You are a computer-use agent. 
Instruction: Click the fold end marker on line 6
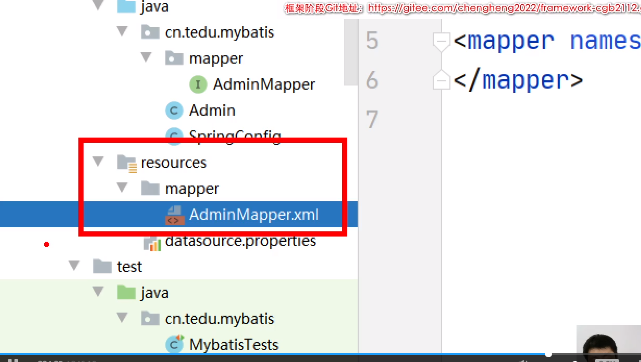coord(441,80)
